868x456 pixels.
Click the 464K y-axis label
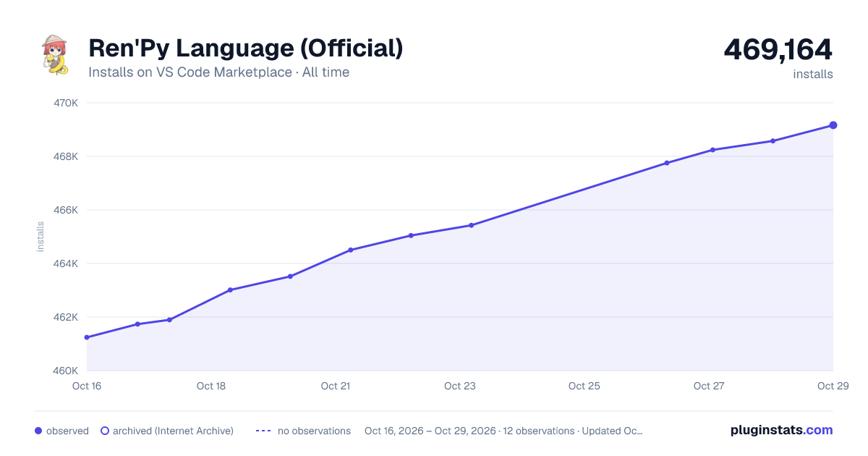point(66,263)
